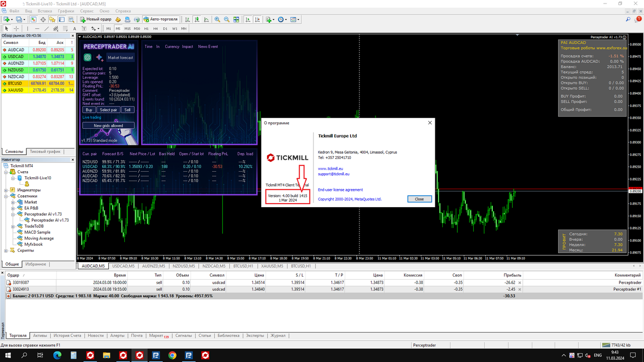Viewport: 644px width, 362px height.
Task: Collapse the Советники tree node
Action: coord(6,196)
